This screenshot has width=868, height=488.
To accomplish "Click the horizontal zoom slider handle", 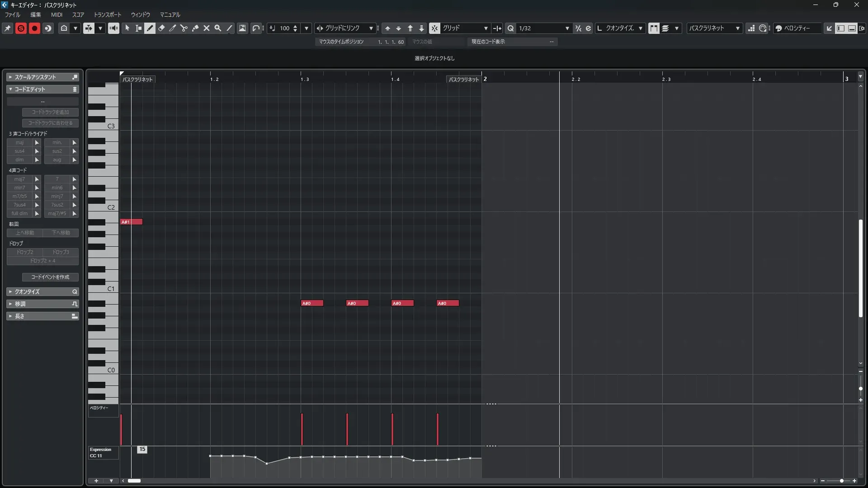I will (841, 481).
